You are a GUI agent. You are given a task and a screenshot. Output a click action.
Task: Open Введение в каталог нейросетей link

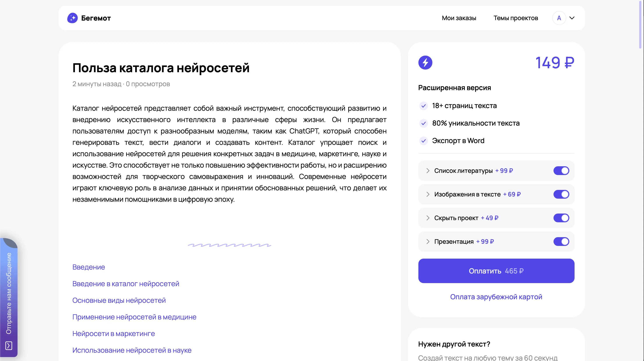tap(126, 284)
